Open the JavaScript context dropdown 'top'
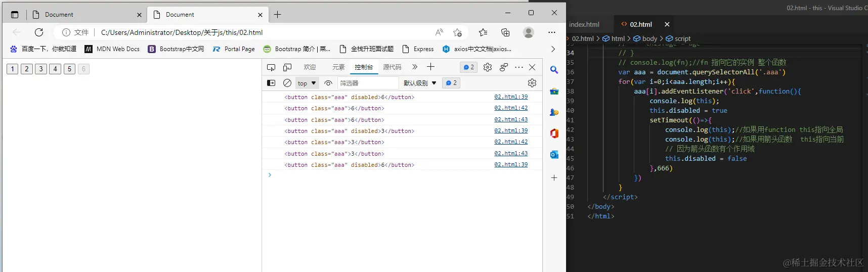The image size is (868, 272). (307, 83)
